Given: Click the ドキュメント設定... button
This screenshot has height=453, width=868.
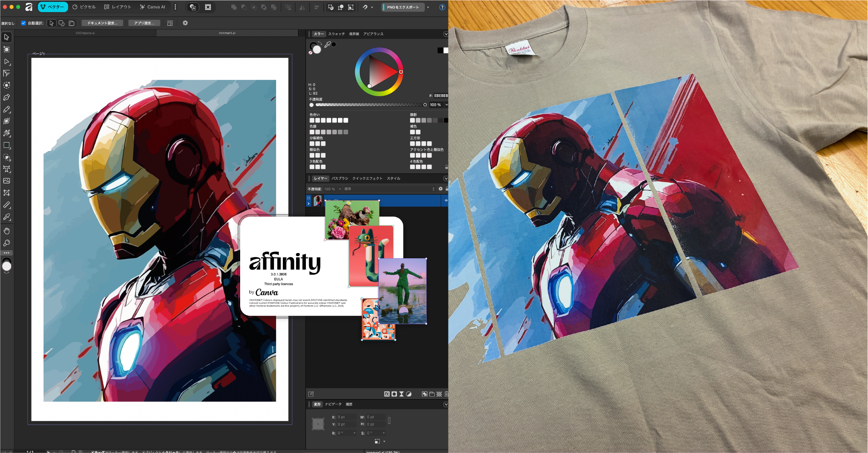Looking at the screenshot, I should point(103,23).
